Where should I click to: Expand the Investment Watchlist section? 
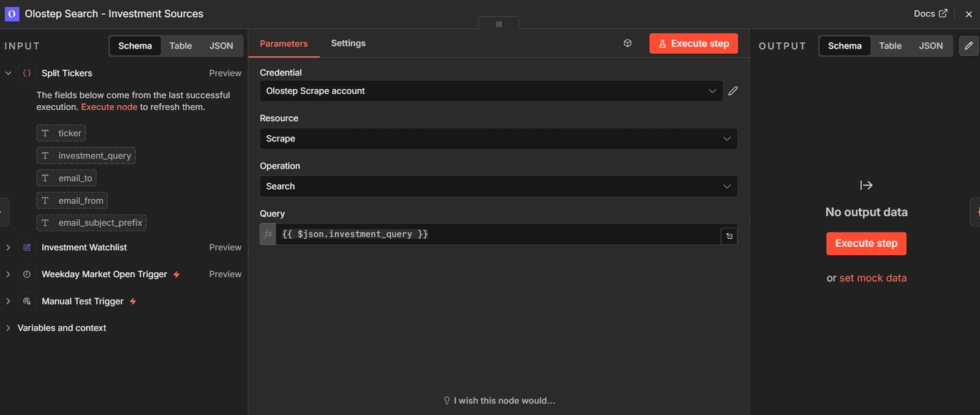(x=8, y=247)
